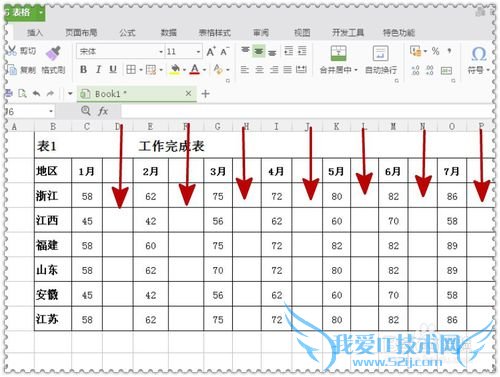Image resolution: width=500 pixels, height=377 pixels.
Task: Close the Book1 document tab
Action: coord(188,93)
